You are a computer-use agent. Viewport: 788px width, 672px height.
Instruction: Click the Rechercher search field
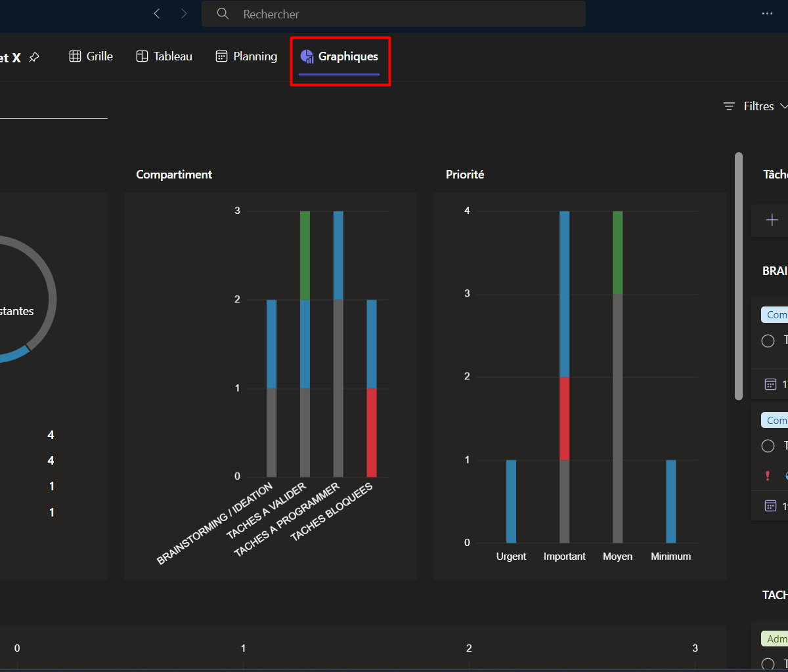coord(393,14)
